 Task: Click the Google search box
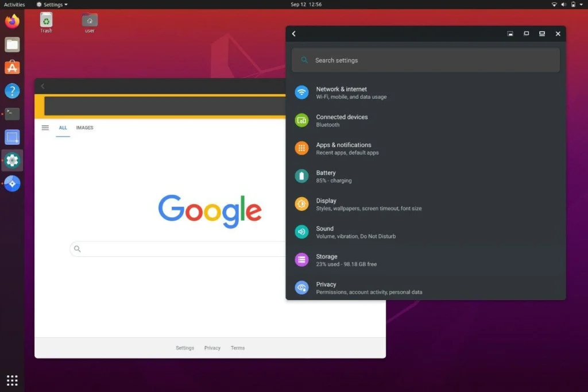pyautogui.click(x=178, y=249)
